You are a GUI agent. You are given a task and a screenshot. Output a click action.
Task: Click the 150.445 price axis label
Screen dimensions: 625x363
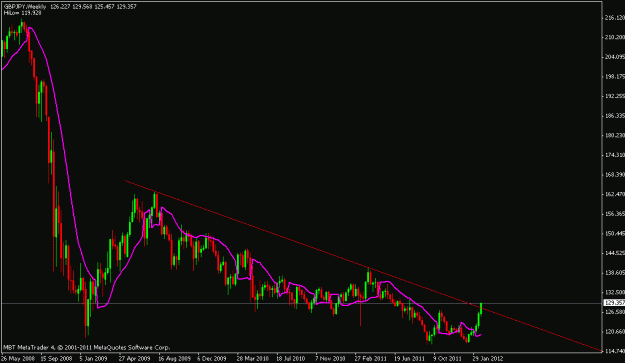pos(615,233)
